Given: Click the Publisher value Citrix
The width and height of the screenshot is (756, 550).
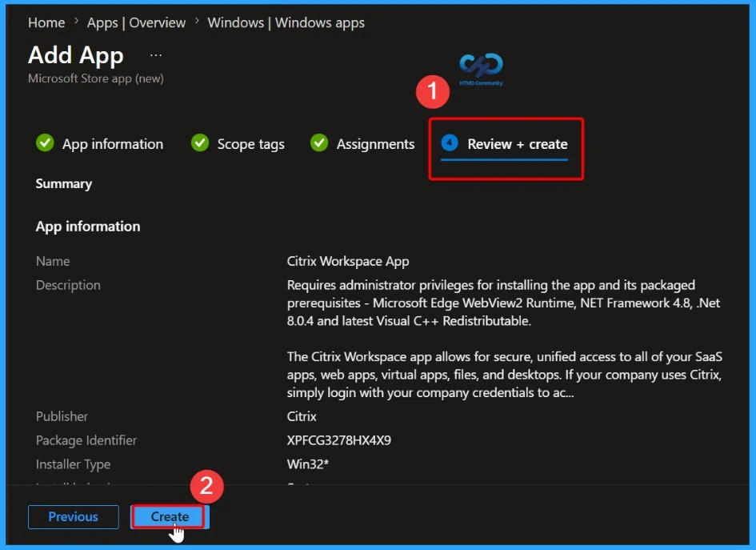Looking at the screenshot, I should pos(302,416).
